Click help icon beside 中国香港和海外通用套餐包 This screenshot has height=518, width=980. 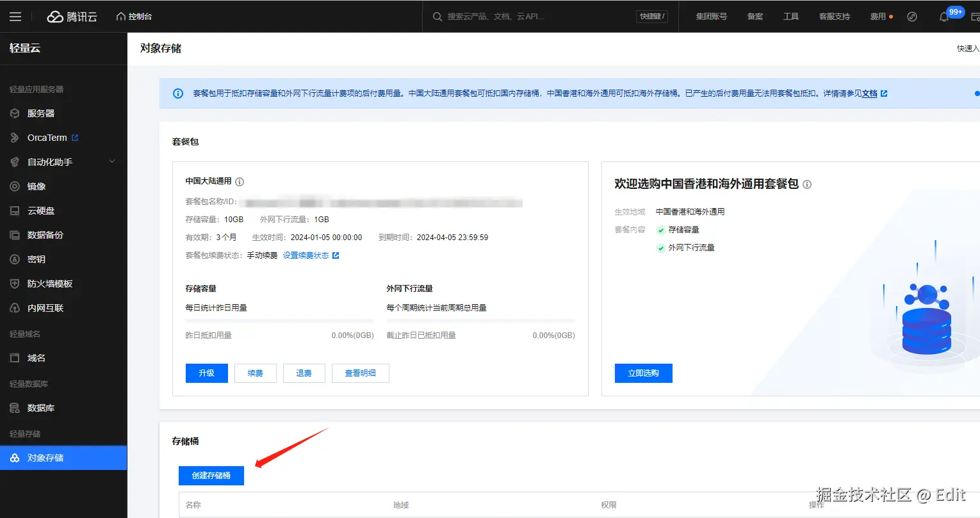coord(807,184)
